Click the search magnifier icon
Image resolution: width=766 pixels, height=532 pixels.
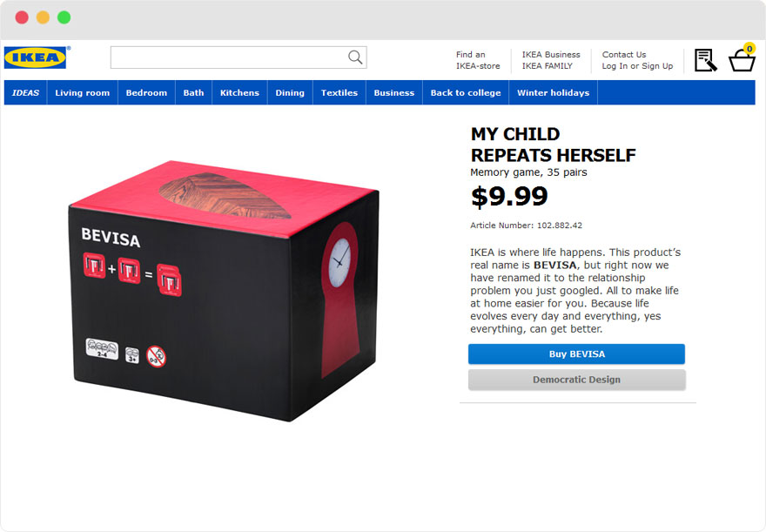tap(355, 57)
